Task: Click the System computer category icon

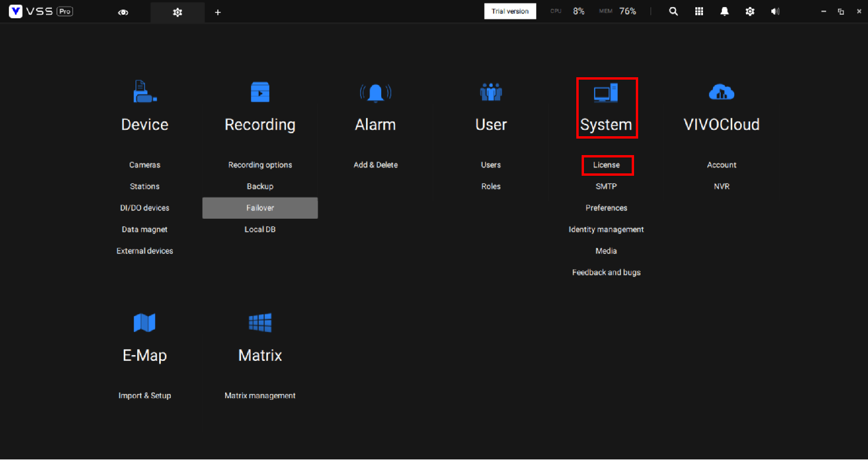Action: click(606, 93)
